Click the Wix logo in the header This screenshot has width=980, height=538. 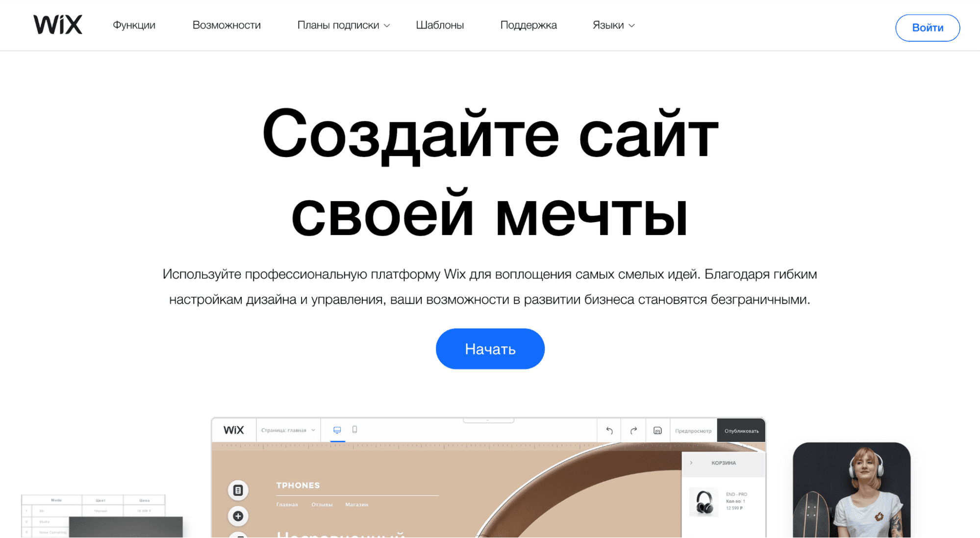(58, 25)
